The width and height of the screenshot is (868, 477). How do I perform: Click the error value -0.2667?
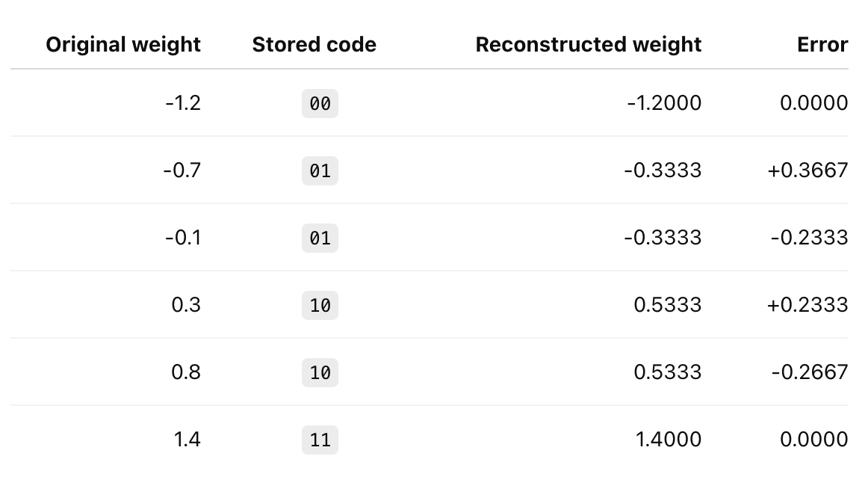(809, 372)
